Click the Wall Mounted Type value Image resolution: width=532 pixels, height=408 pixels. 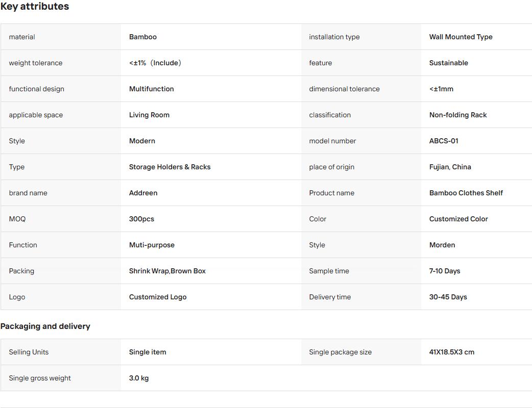461,37
